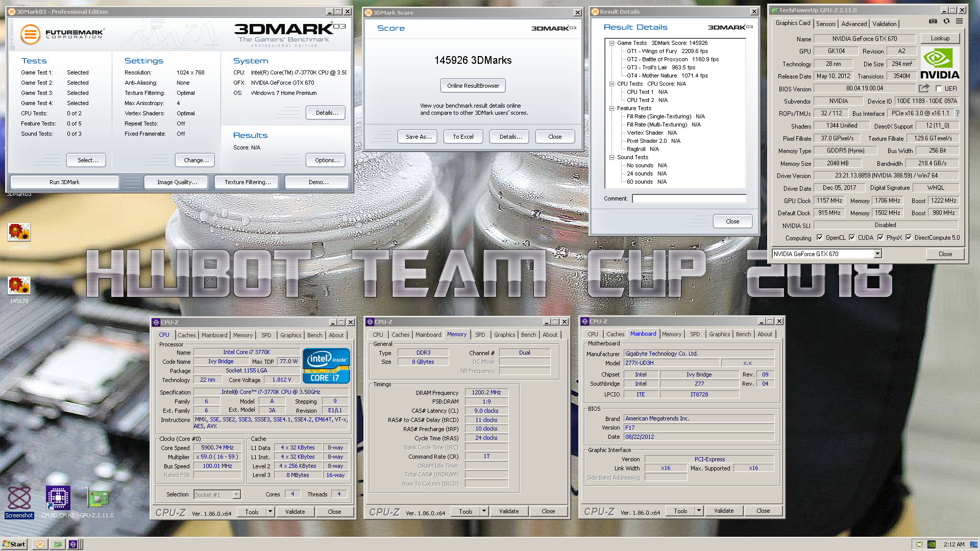Toggle the OpenCL checkbox
Screen dimensions: 980x551
click(x=819, y=238)
